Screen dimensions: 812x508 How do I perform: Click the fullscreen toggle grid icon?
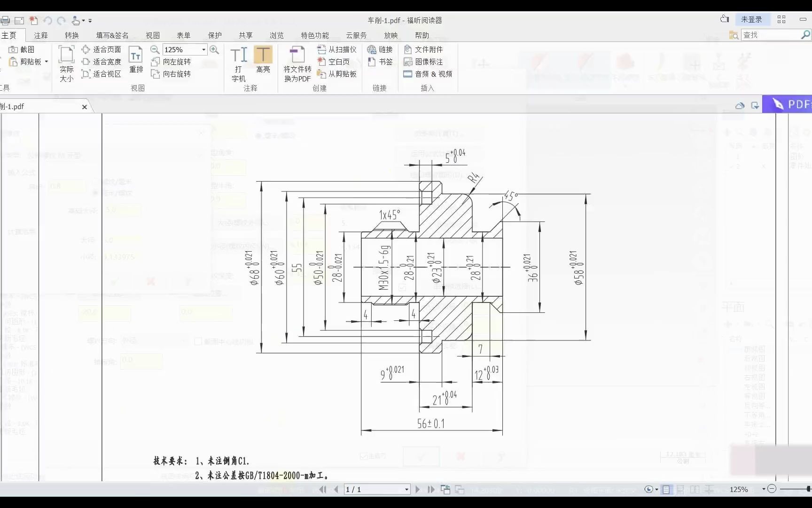click(x=781, y=19)
